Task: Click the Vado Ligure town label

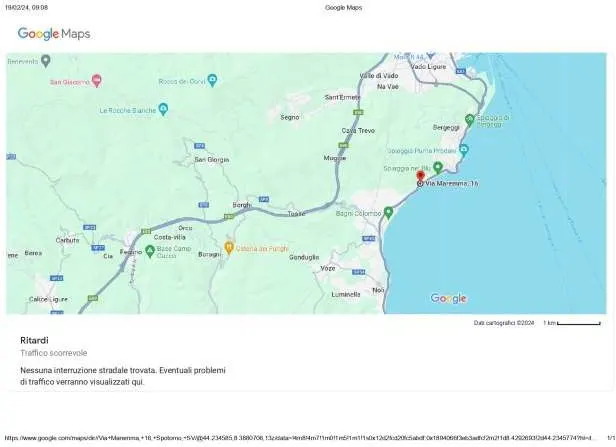Action: tap(428, 67)
